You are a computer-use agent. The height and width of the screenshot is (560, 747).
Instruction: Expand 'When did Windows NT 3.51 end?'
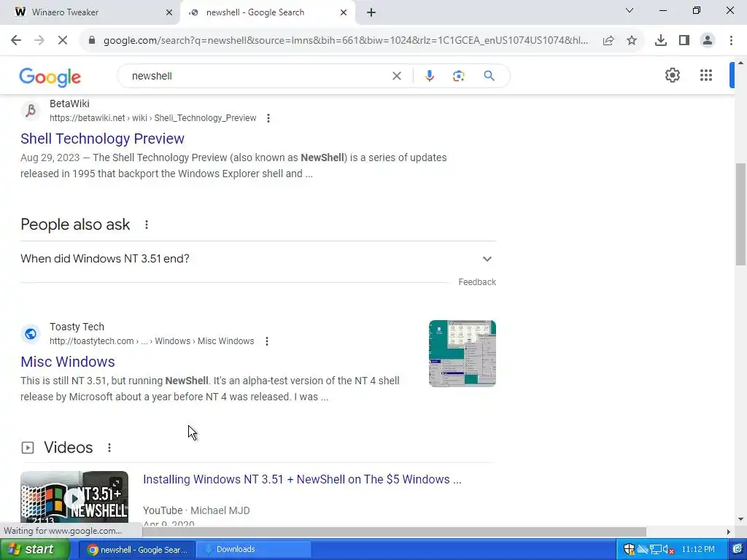[x=258, y=259]
